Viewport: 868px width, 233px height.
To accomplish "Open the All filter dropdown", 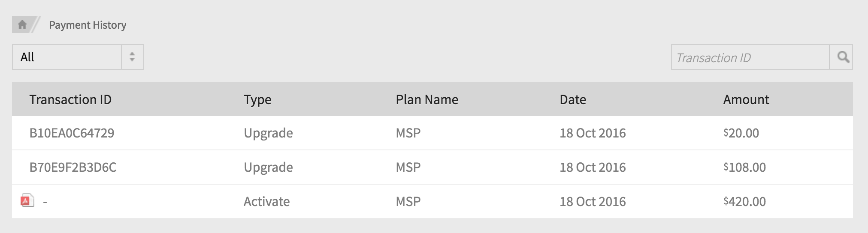I will (67, 57).
